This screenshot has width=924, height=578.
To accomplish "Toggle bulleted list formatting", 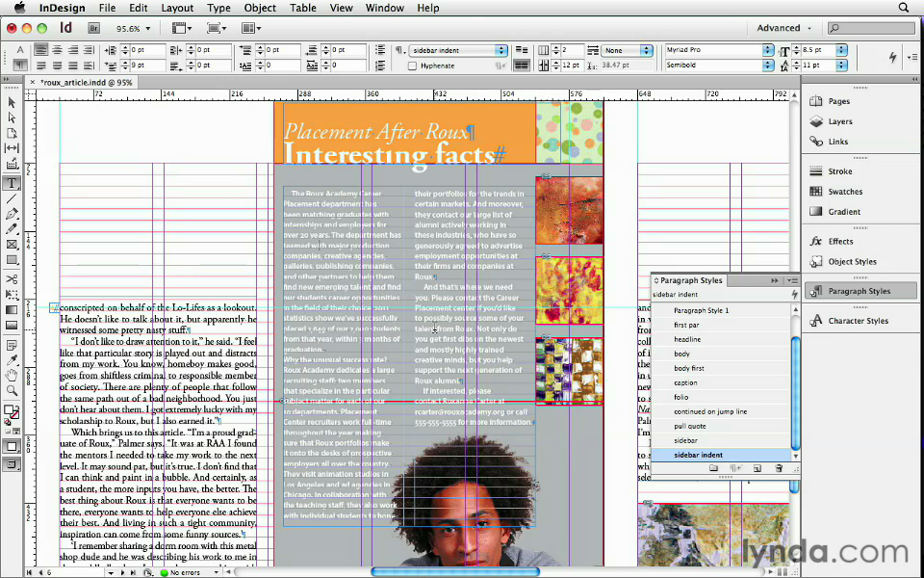I will pos(381,50).
